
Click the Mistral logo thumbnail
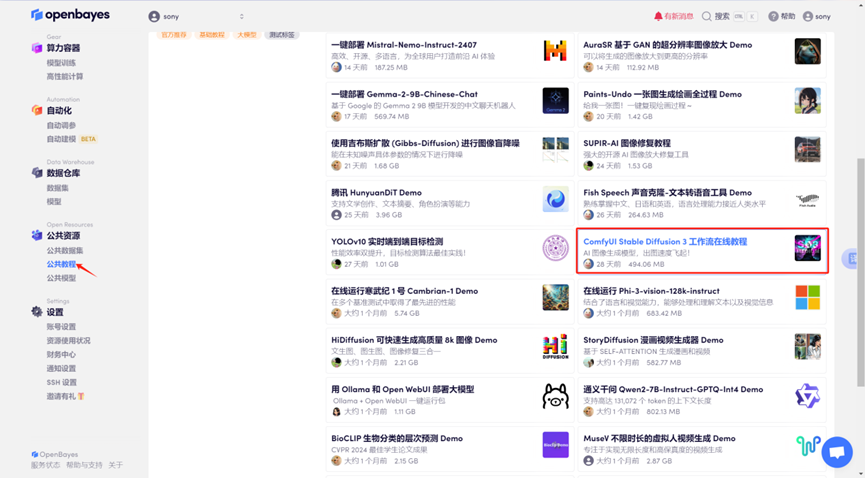click(556, 51)
